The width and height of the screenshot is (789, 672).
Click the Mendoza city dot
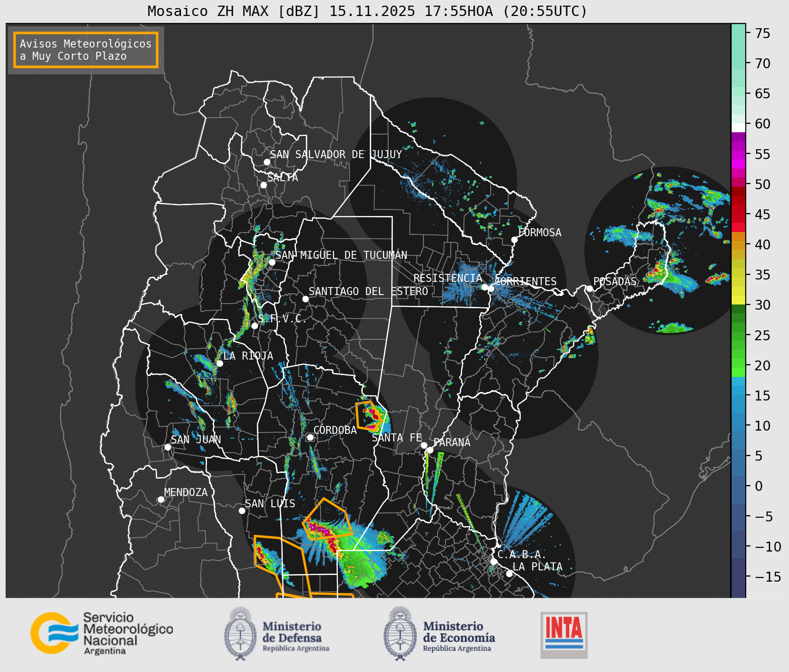tap(161, 499)
